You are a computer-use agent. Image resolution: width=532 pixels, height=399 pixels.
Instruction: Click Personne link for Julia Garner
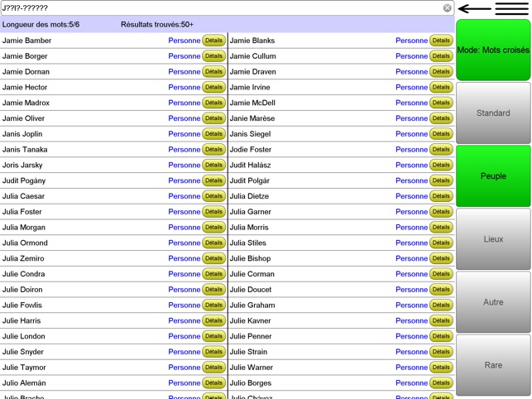coord(411,212)
